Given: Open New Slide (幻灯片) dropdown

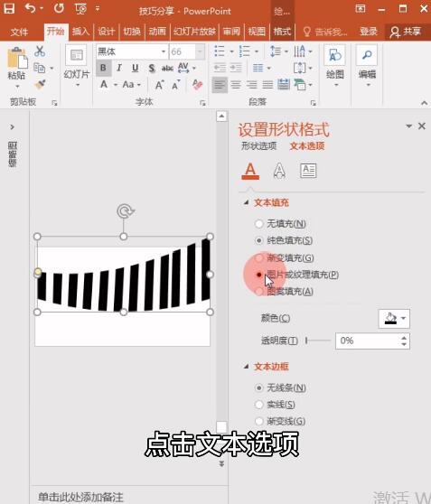Looking at the screenshot, I should coord(77,85).
